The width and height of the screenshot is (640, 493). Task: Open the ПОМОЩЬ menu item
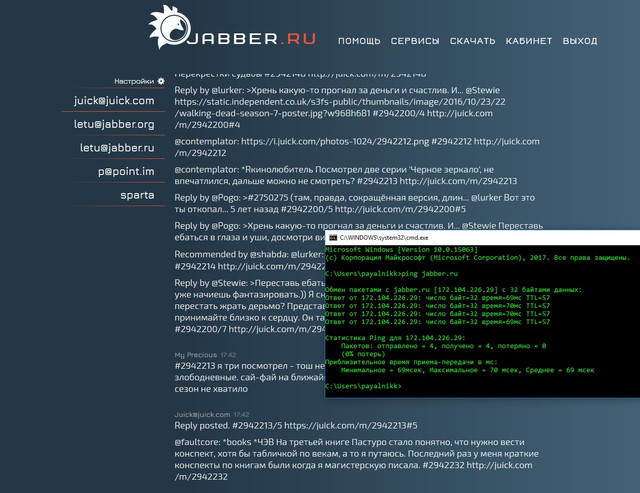(359, 41)
